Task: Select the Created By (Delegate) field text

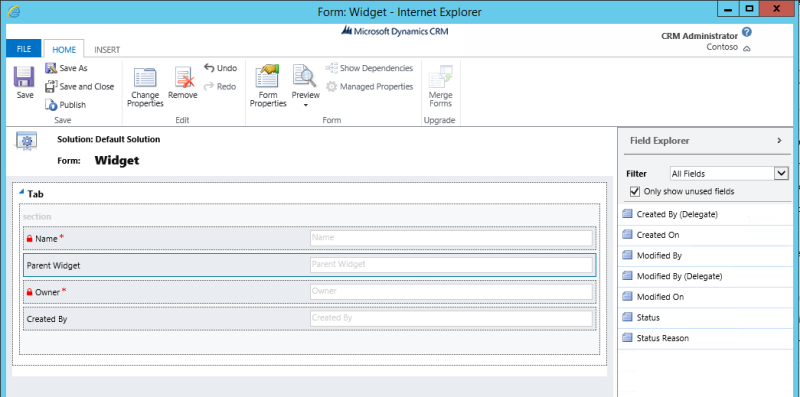Action: pos(677,214)
